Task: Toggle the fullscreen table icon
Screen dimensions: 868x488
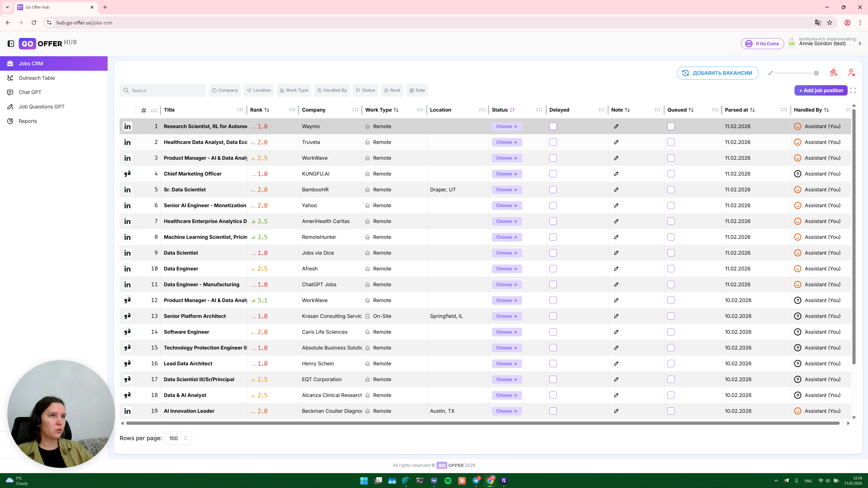Action: tap(853, 90)
